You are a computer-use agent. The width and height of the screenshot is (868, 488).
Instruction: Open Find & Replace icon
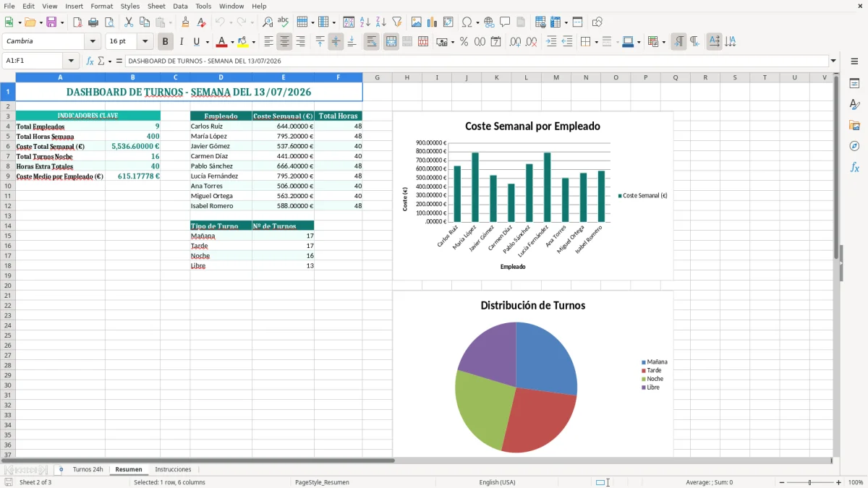click(268, 22)
